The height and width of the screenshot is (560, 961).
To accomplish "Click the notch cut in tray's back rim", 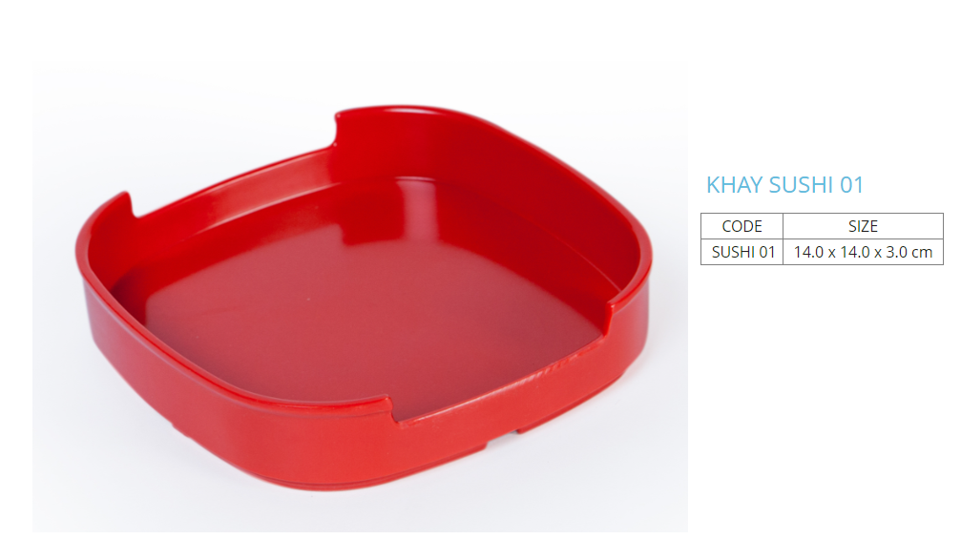I will pos(334,131).
